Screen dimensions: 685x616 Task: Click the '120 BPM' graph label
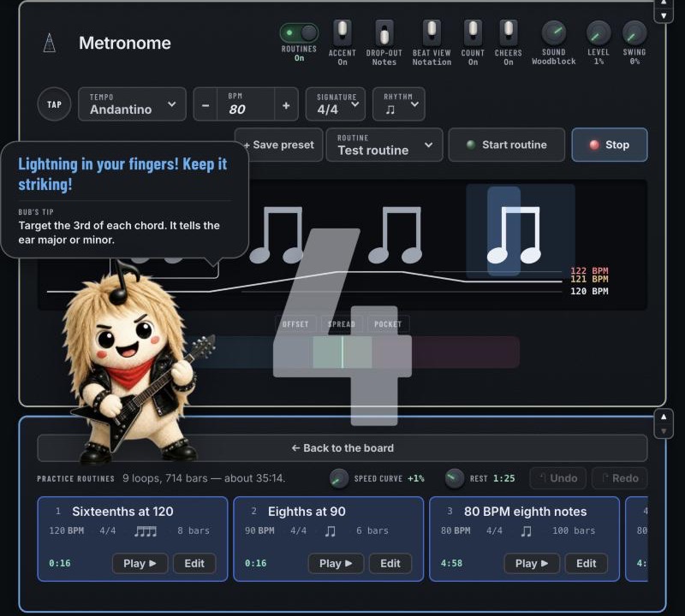(x=589, y=291)
